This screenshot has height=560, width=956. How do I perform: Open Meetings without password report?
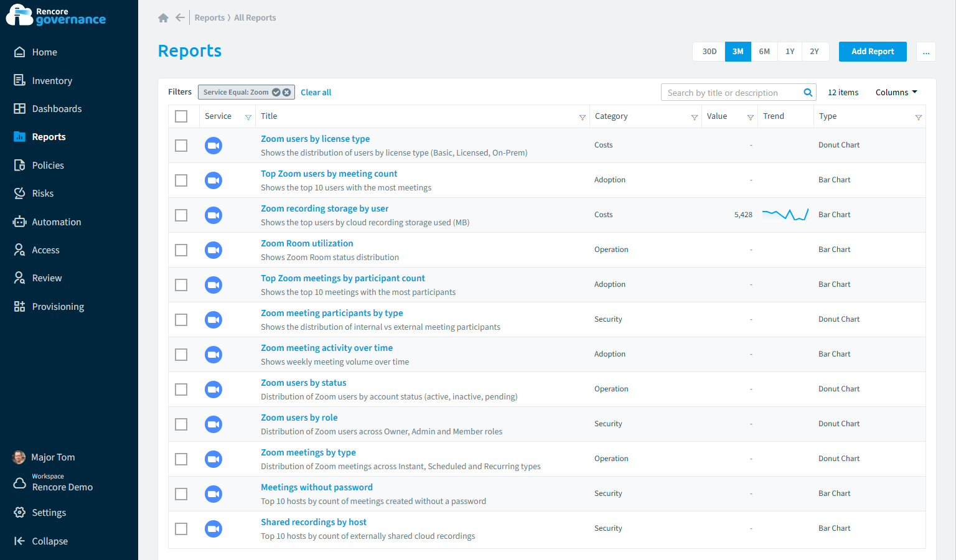click(x=317, y=487)
